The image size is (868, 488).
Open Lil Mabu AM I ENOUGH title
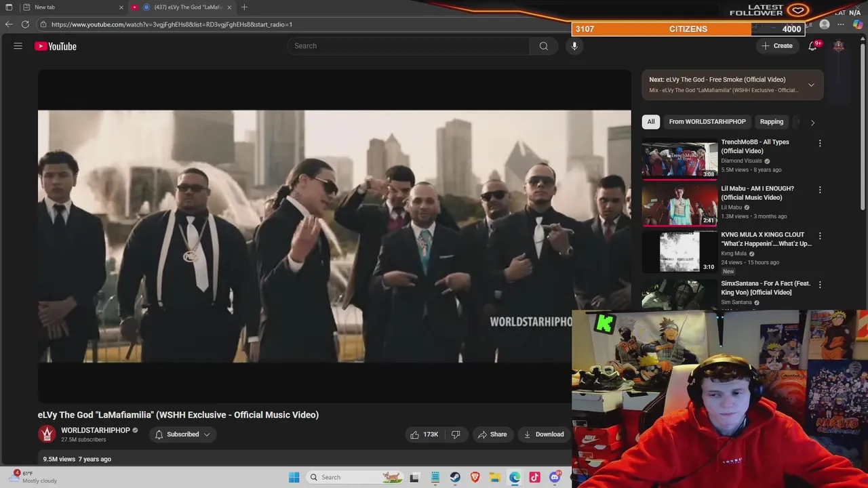pyautogui.click(x=757, y=193)
